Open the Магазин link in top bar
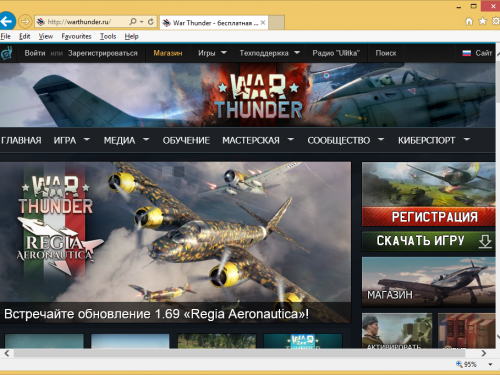 tap(168, 53)
